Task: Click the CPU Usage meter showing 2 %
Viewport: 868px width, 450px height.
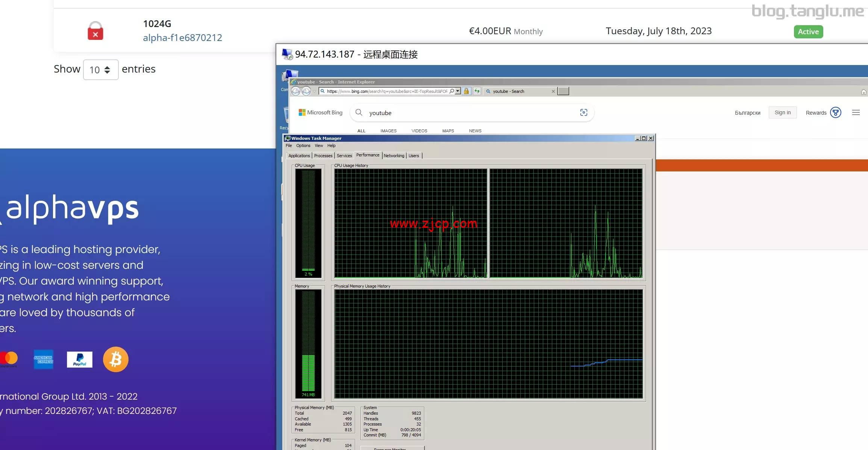Action: (x=308, y=223)
